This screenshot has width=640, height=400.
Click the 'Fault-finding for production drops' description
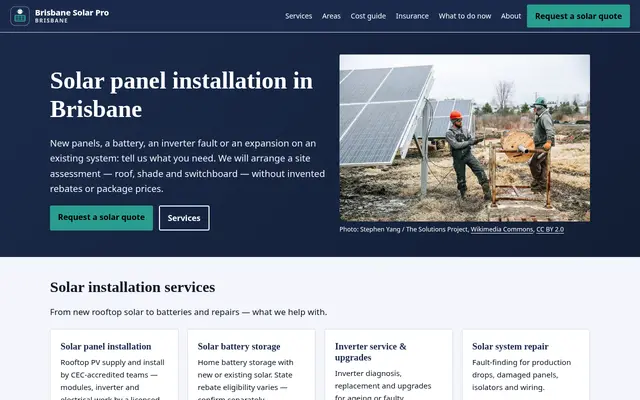click(522, 375)
